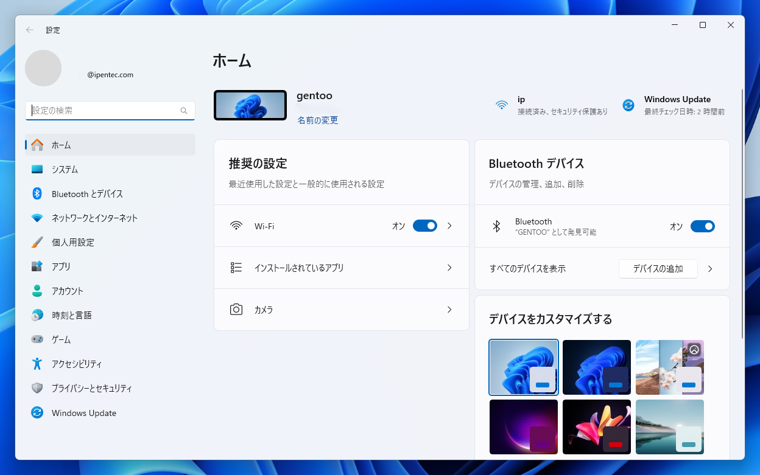This screenshot has height=475, width=760.
Task: Minimize the 設定 window
Action: pos(675,25)
